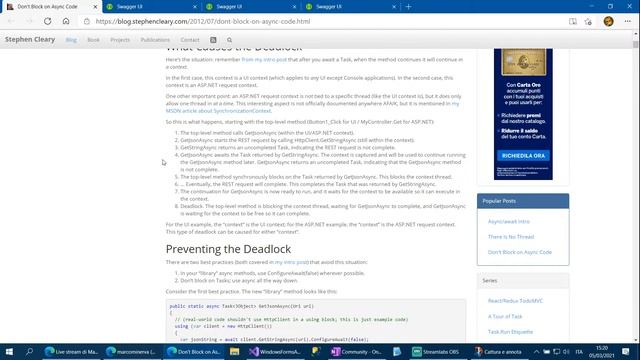The height and width of the screenshot is (360, 640).
Task: Switch to WindowsFormsA Visual Studio window
Action: click(275, 351)
